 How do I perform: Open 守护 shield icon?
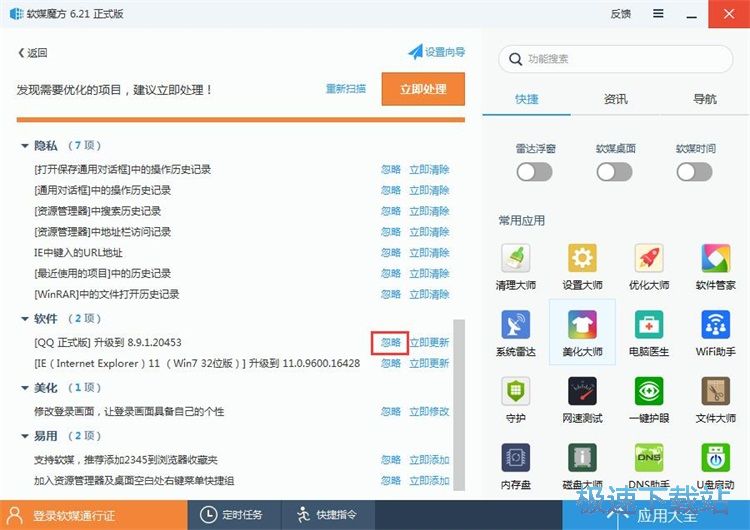tap(516, 391)
